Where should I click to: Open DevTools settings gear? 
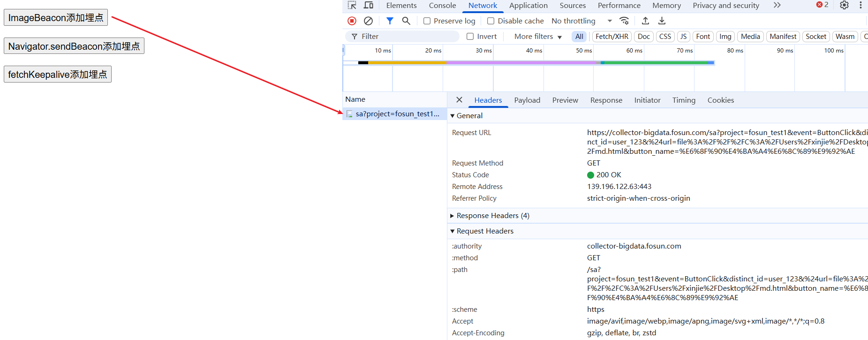(844, 5)
